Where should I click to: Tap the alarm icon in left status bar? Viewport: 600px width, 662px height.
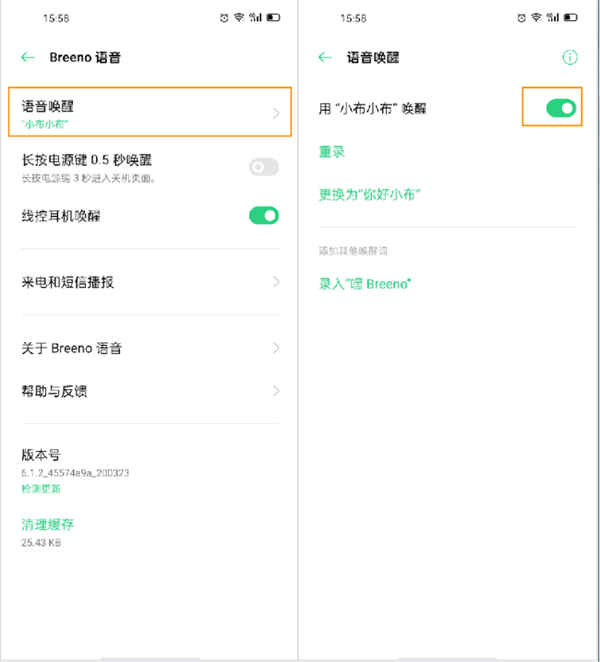(224, 18)
